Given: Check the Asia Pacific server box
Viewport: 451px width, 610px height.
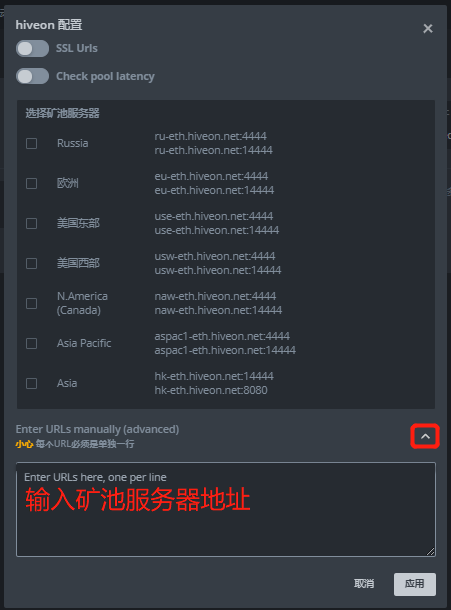Looking at the screenshot, I should click(32, 343).
